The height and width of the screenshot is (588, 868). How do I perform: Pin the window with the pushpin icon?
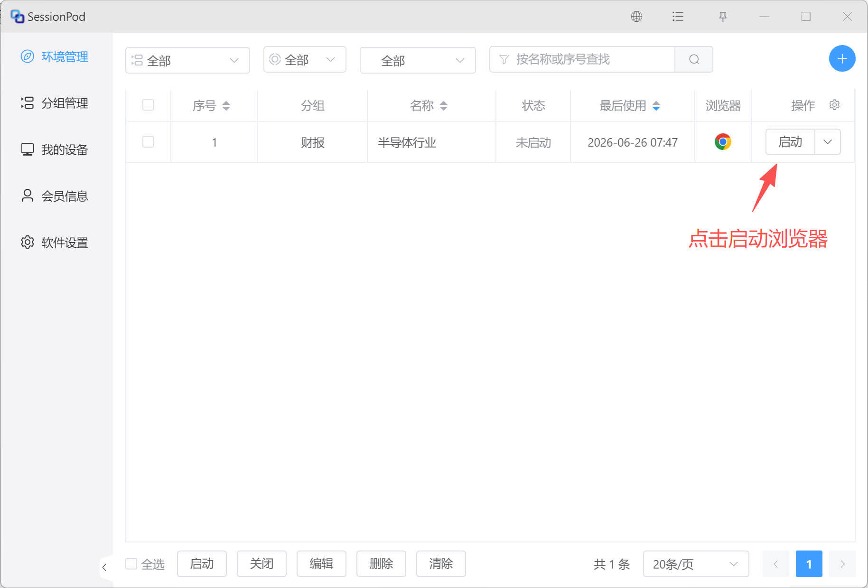pos(723,17)
